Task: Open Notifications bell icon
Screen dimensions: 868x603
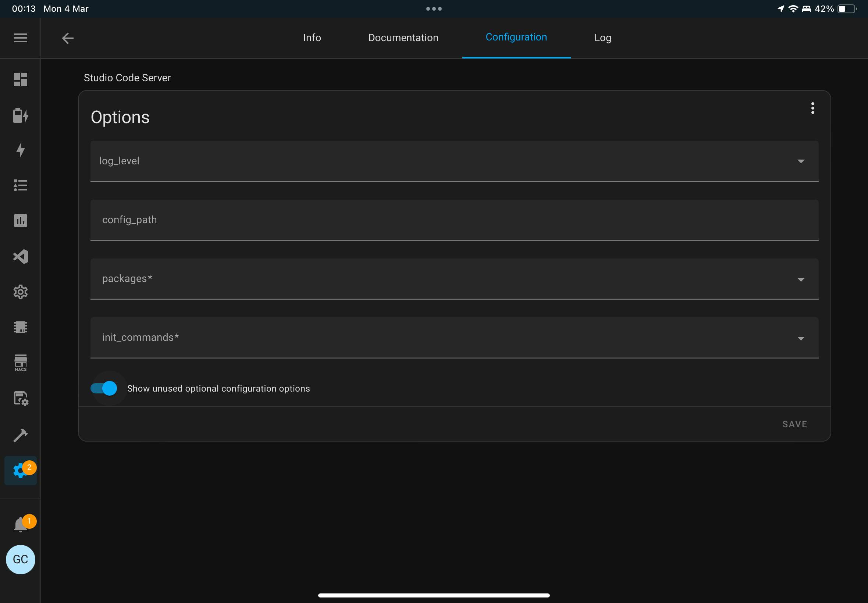Action: [20, 524]
